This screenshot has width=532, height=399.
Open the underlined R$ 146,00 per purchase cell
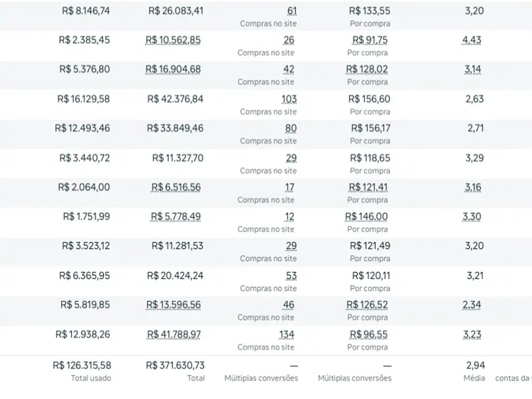[x=366, y=217]
